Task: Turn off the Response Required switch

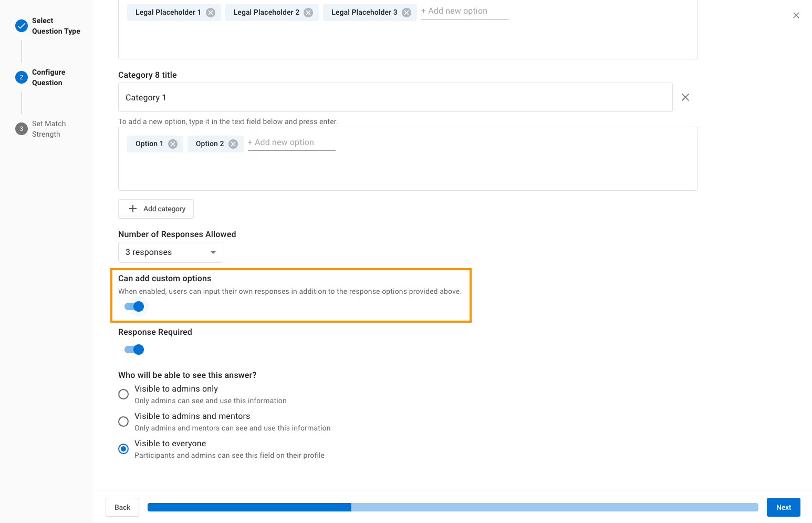Action: (134, 350)
